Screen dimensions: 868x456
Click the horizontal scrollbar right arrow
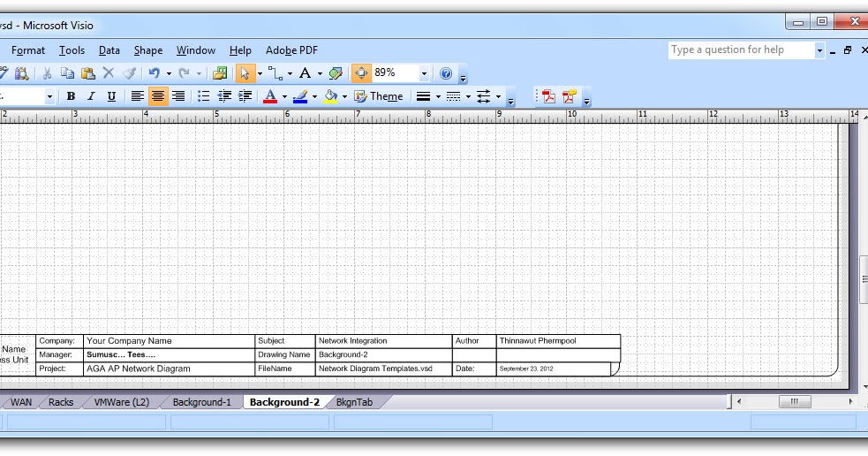click(851, 402)
